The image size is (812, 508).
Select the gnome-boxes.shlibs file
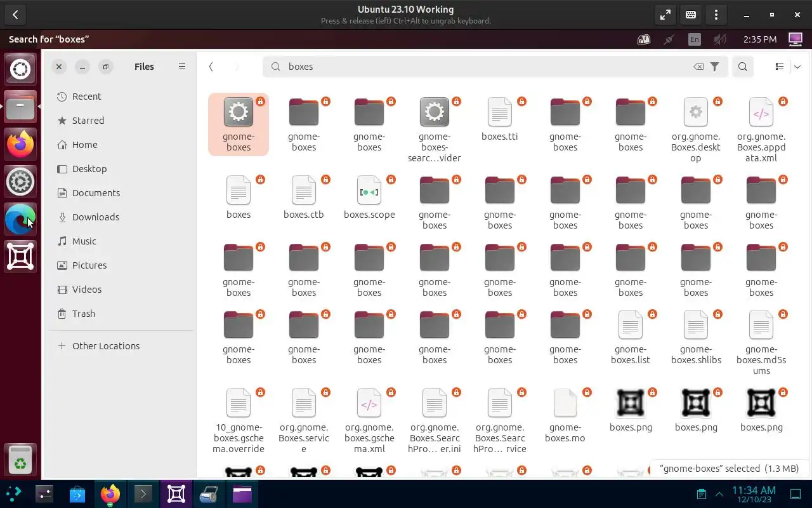coord(696,337)
